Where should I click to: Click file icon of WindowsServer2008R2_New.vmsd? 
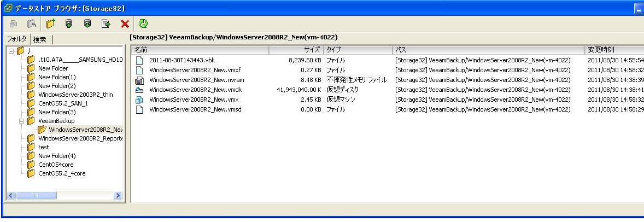tap(139, 109)
